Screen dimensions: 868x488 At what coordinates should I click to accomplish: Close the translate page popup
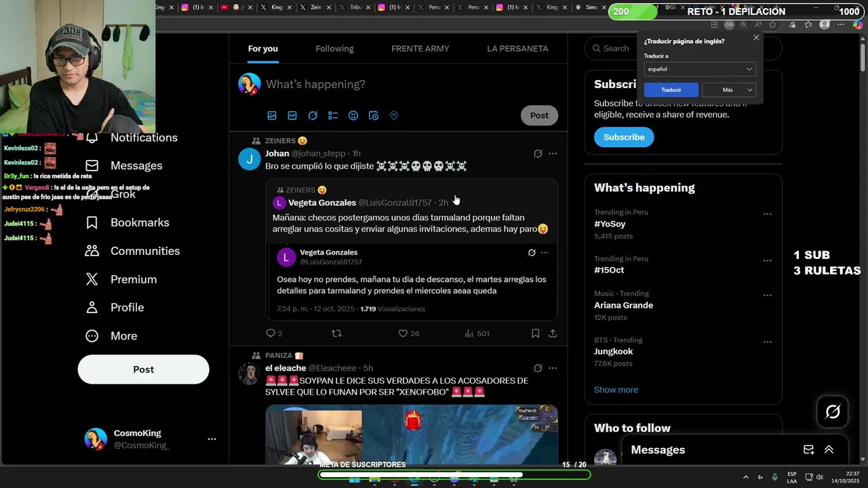coord(756,38)
